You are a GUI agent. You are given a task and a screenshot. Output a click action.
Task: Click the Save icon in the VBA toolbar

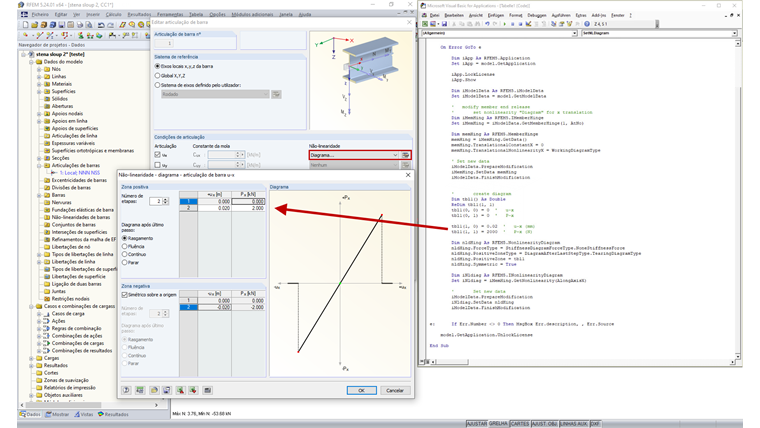(444, 24)
